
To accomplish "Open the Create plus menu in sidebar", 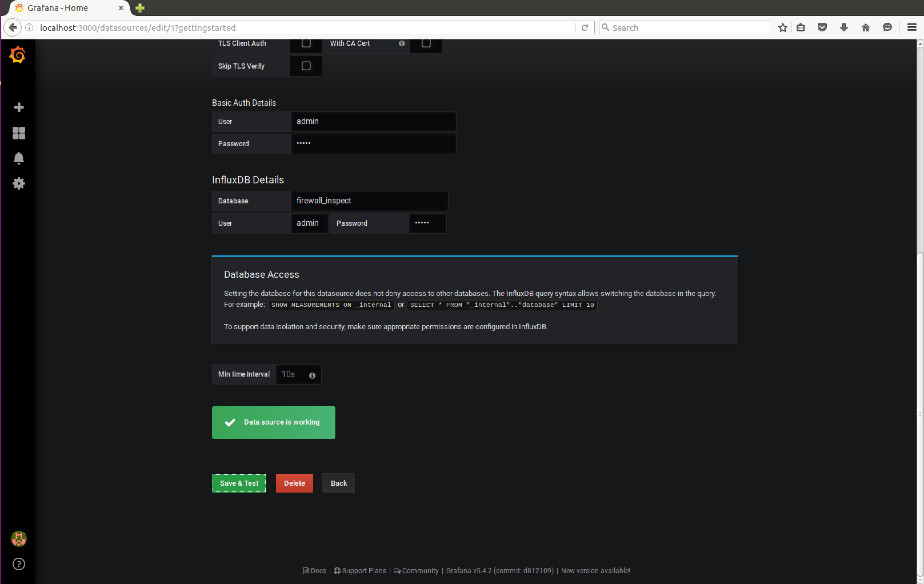I will click(x=18, y=107).
